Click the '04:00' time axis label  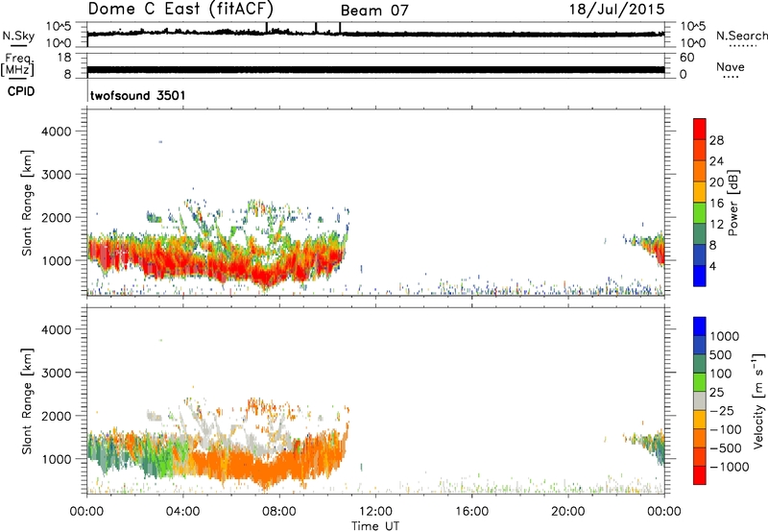tap(182, 512)
